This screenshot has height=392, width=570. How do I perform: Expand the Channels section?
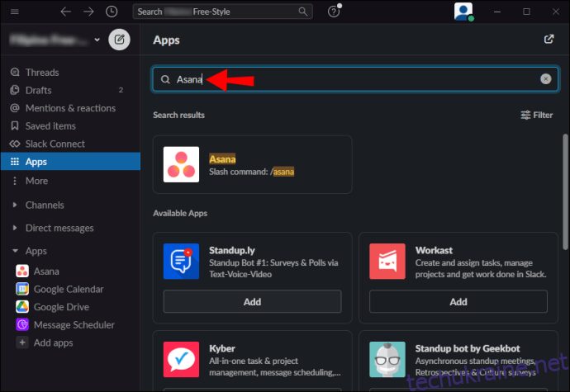click(x=15, y=205)
